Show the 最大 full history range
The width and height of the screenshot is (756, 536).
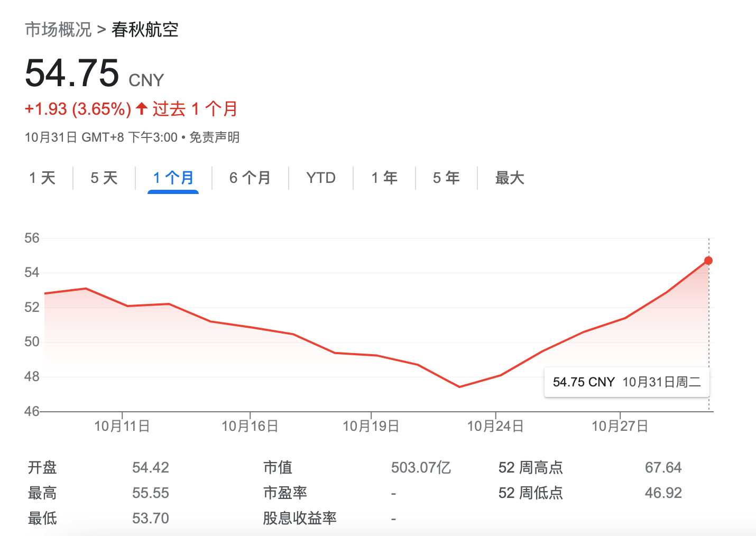[x=510, y=178]
